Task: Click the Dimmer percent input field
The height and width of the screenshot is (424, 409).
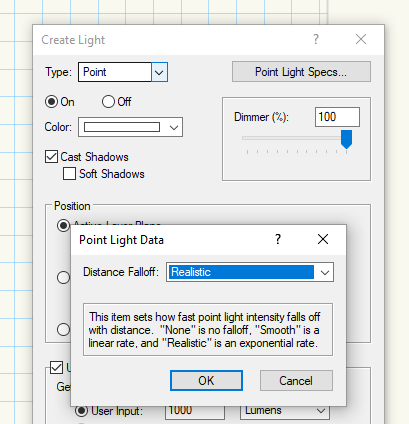Action: pos(337,117)
